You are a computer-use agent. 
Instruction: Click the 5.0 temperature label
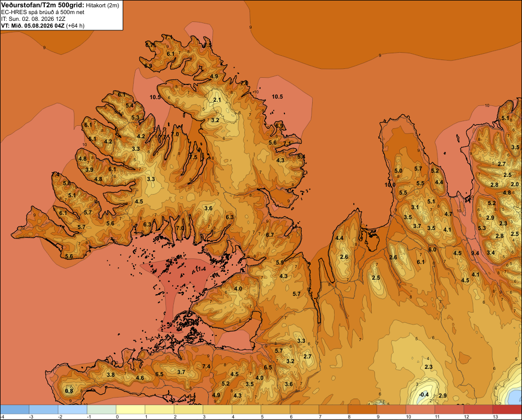pos(398,171)
